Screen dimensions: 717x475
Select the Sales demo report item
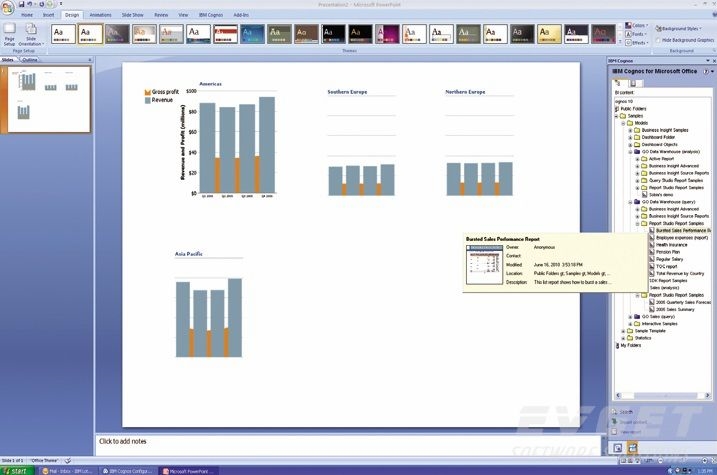[661, 195]
